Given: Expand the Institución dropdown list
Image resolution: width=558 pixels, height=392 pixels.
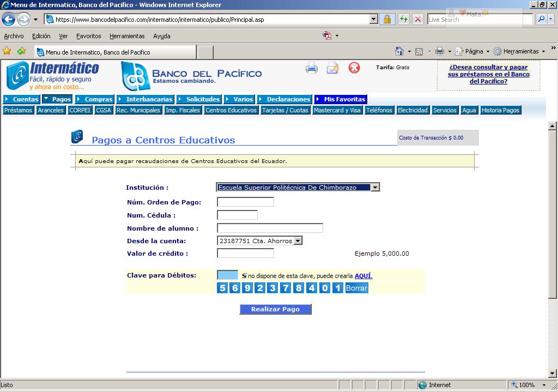Looking at the screenshot, I should pyautogui.click(x=375, y=188).
